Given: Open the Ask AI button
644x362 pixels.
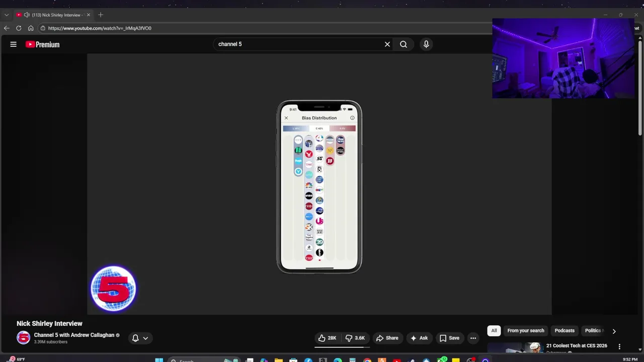Looking at the screenshot, I should [419, 338].
